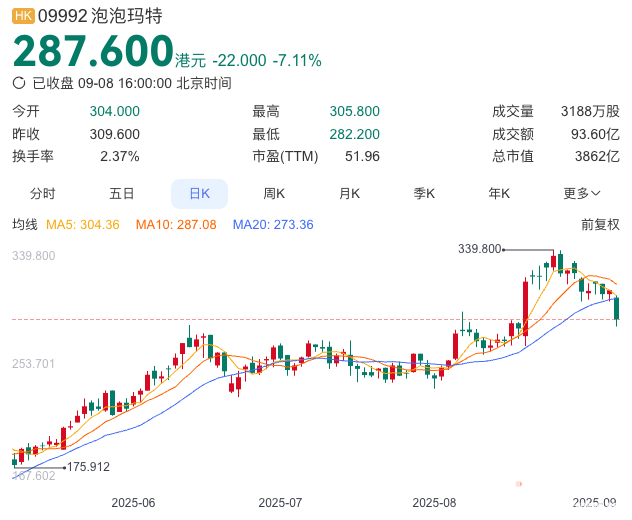Expand the 更多 dropdown menu

coord(582,193)
